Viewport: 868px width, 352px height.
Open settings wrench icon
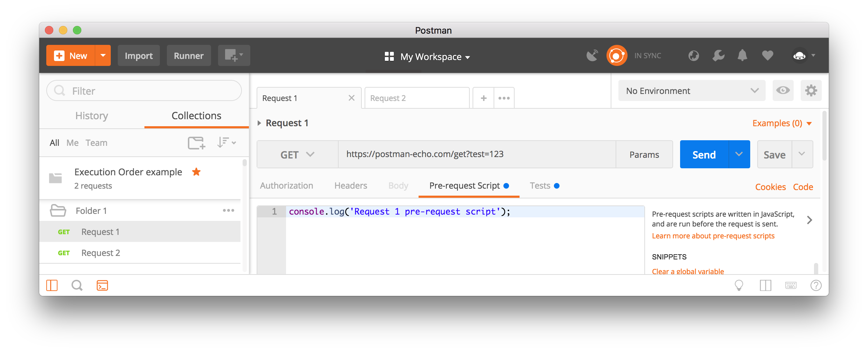pos(718,55)
